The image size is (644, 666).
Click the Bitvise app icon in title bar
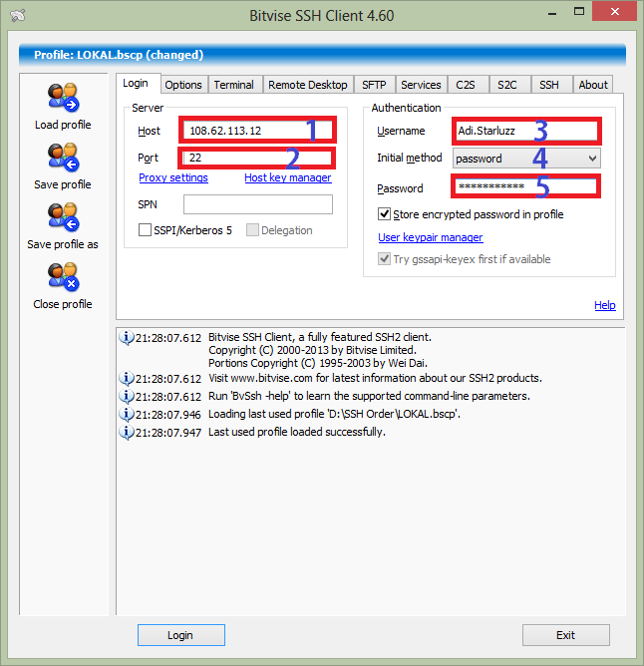pos(18,15)
